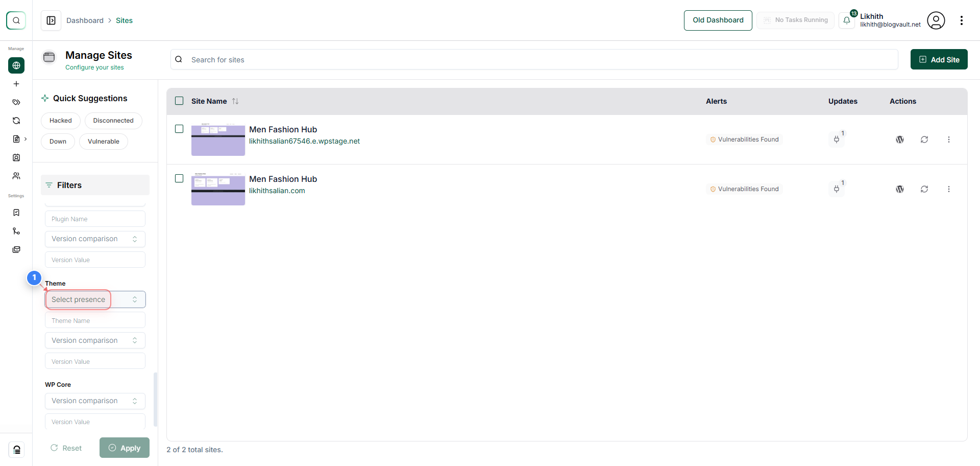Open the plugin Version comparison dropdown
The image size is (980, 466).
click(95, 239)
